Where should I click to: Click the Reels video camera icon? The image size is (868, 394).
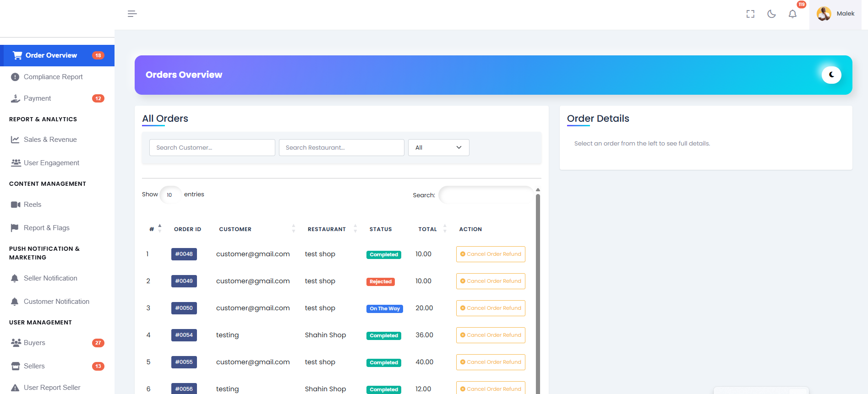16,205
